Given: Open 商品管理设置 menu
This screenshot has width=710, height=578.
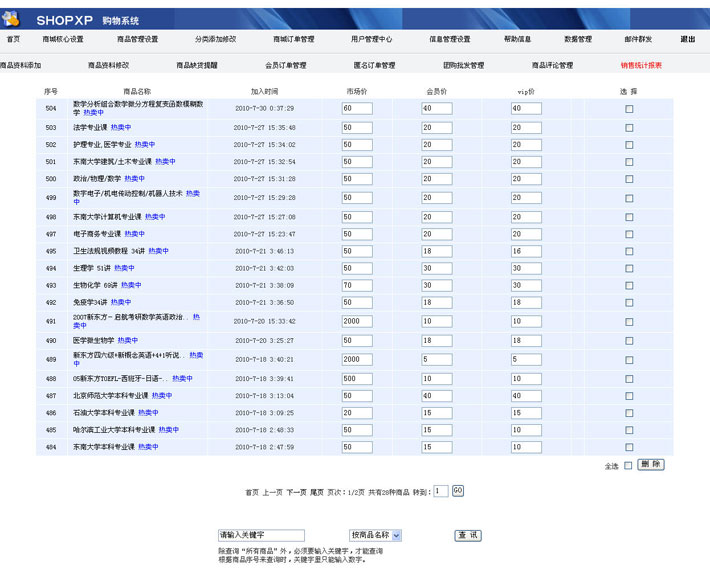Looking at the screenshot, I should point(138,39).
